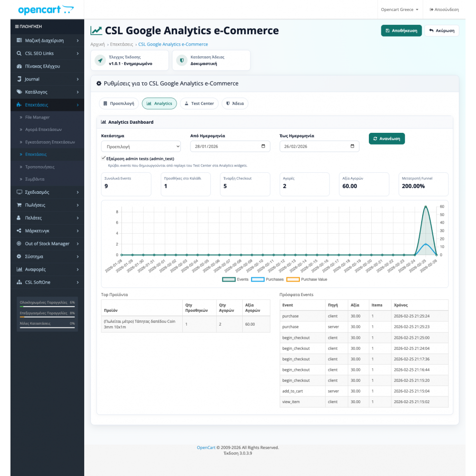
Task: Click the Σχεδιασμός monitor icon
Action: 19,192
